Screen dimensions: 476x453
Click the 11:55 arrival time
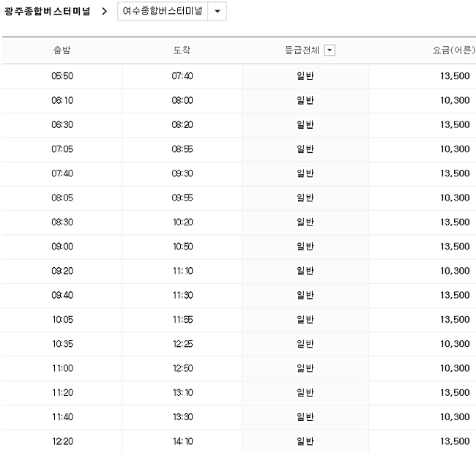point(183,320)
